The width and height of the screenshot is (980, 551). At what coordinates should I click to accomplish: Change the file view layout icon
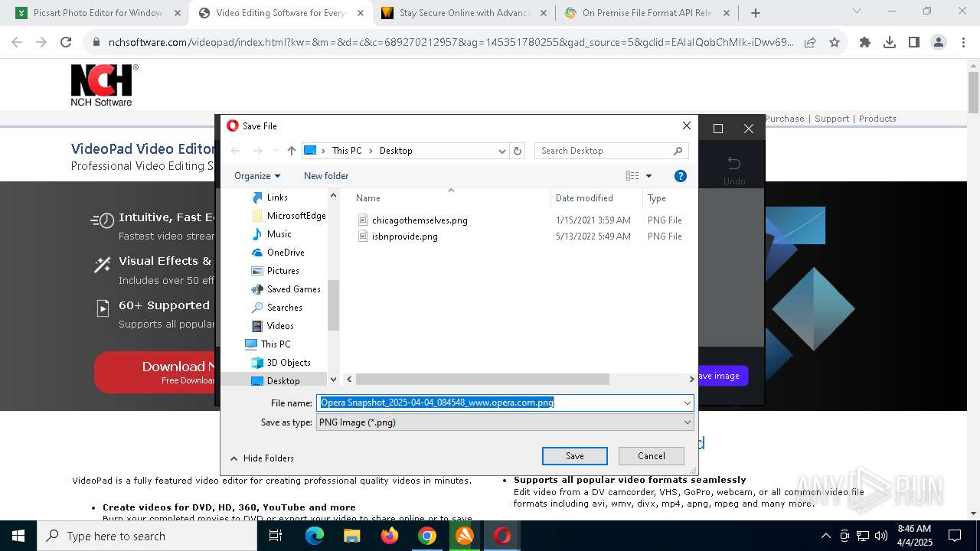click(x=632, y=176)
